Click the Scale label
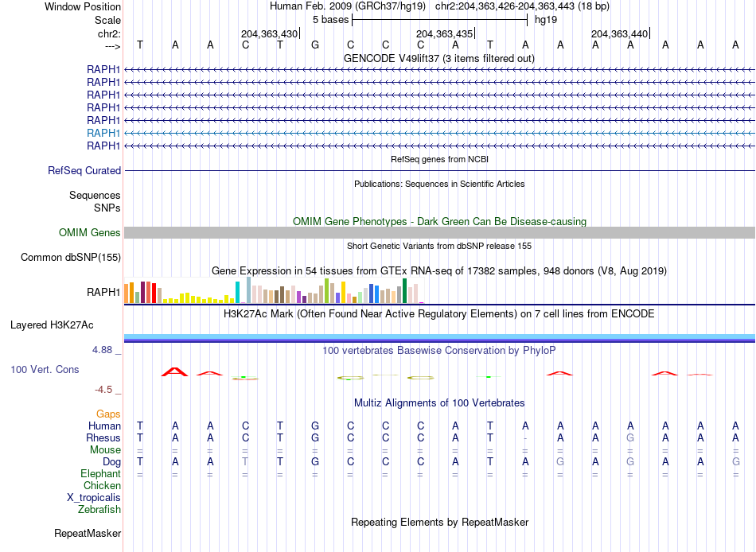The height and width of the screenshot is (552, 756). pos(107,20)
